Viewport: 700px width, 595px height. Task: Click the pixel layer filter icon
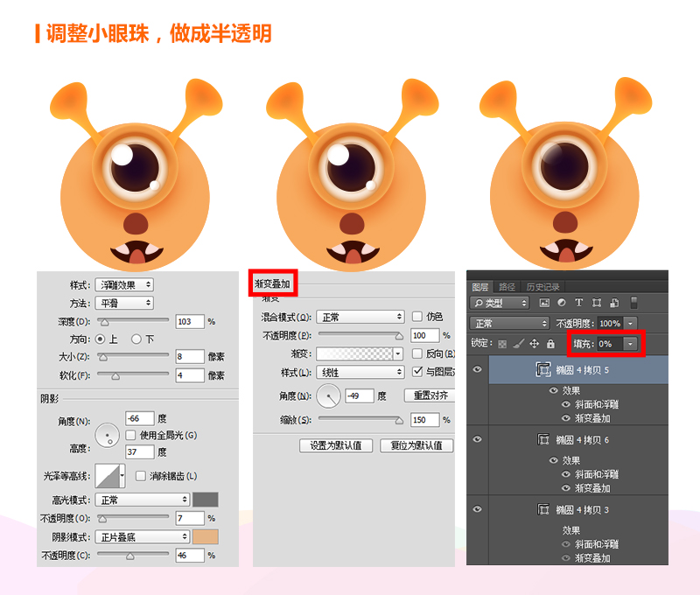pyautogui.click(x=544, y=303)
